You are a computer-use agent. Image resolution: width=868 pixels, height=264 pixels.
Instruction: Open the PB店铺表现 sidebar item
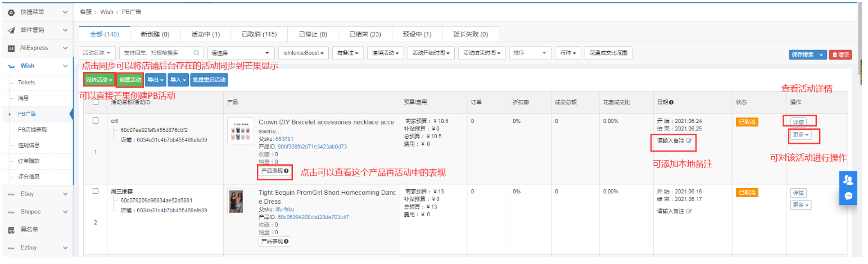tap(33, 129)
